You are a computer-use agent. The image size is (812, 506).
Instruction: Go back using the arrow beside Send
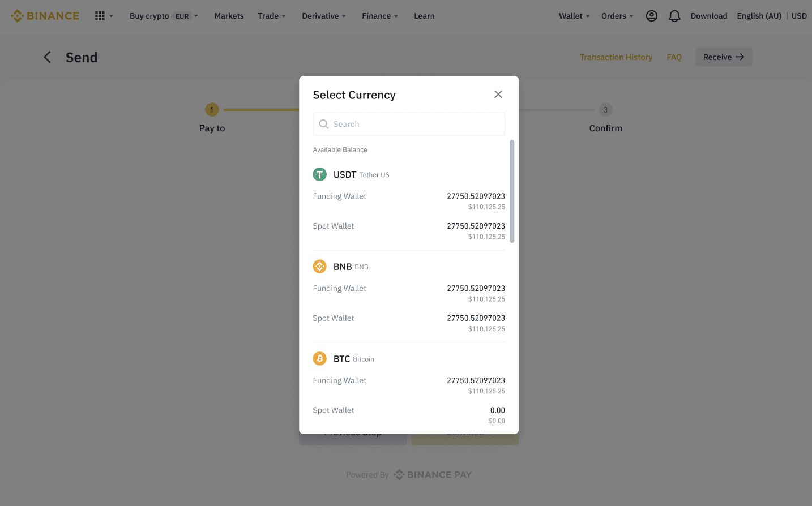click(47, 57)
